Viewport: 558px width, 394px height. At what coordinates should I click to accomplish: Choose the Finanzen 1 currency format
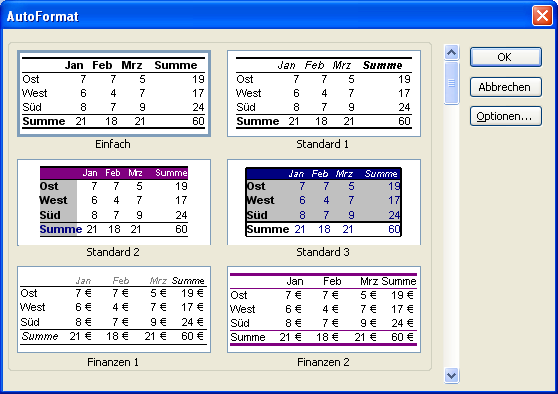114,310
